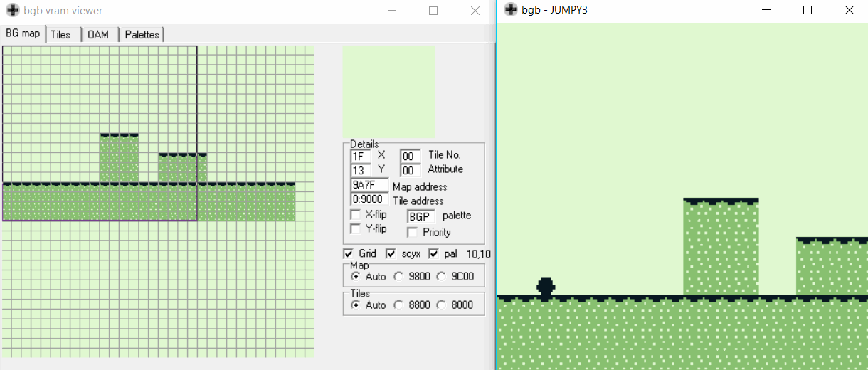Click the bgb vram viewer title text
The width and height of the screenshot is (868, 370).
click(x=63, y=11)
